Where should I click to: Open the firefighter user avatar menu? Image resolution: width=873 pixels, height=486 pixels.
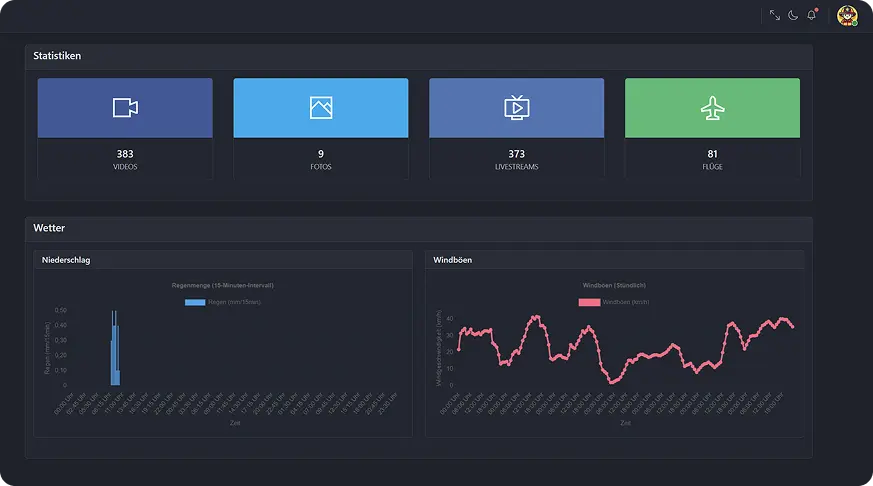point(848,15)
